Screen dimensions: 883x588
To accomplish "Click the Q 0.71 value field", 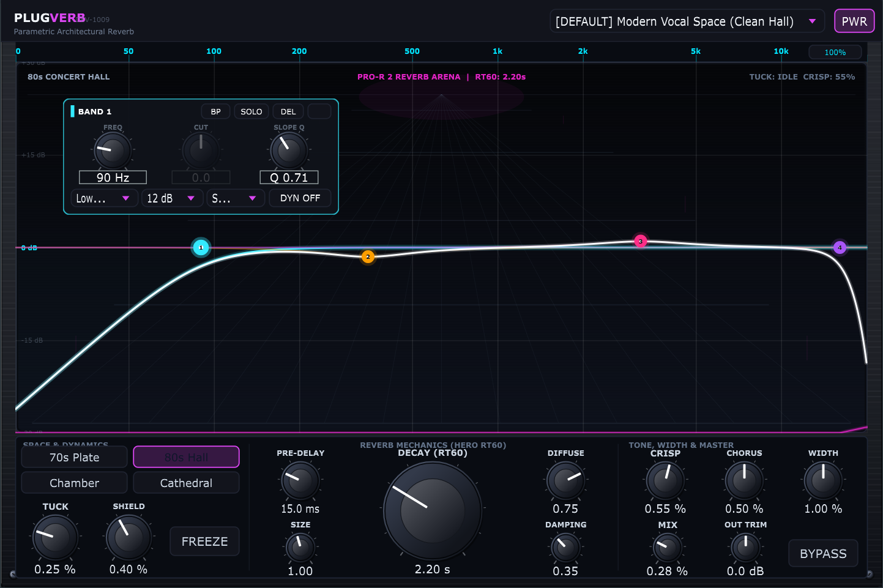I will (x=289, y=177).
